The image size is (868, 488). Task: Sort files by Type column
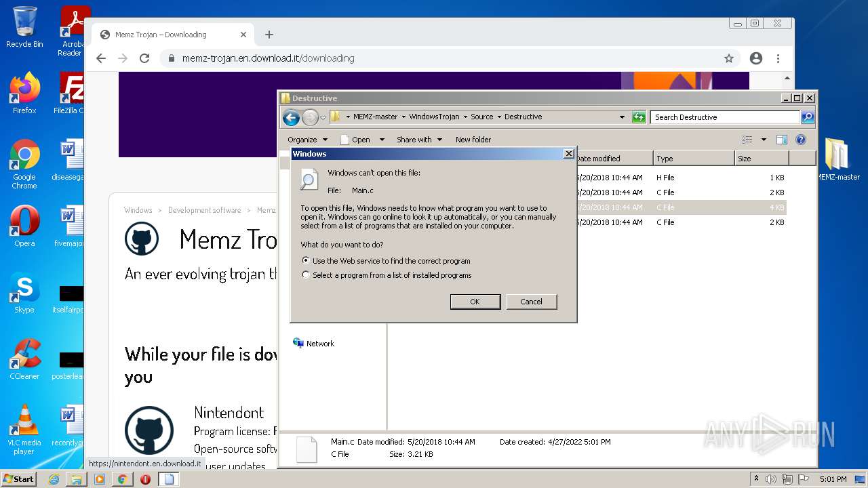(694, 159)
